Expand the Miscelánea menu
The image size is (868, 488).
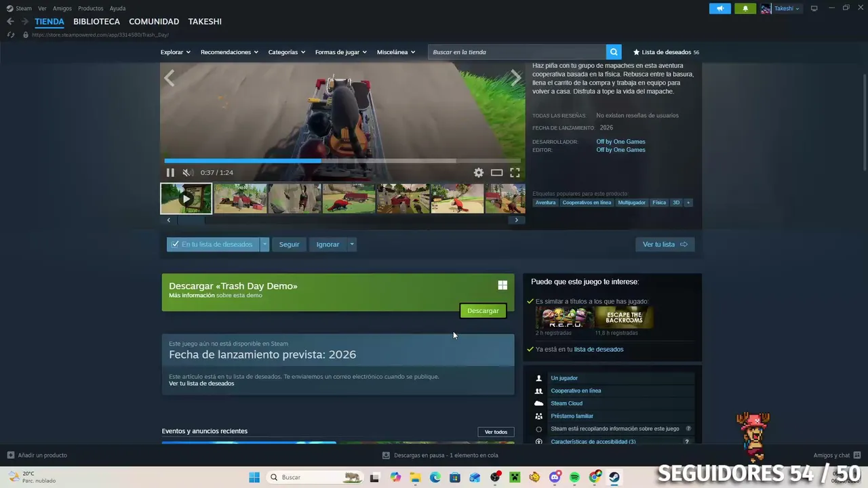click(396, 52)
